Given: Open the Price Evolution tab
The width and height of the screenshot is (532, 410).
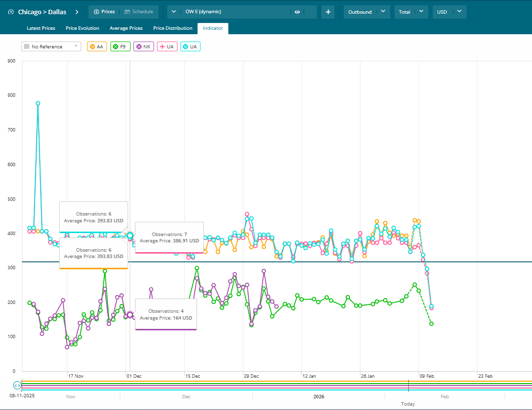Looking at the screenshot, I should coord(83,28).
